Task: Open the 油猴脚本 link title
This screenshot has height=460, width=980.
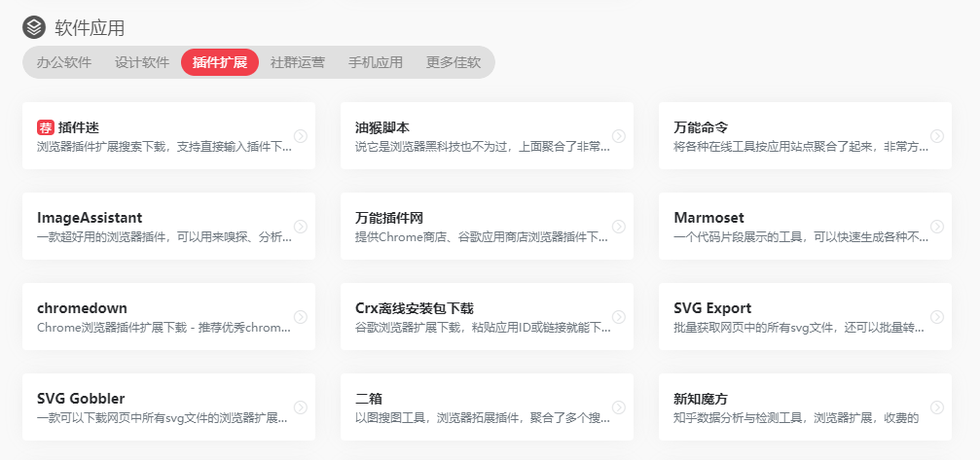Action: tap(382, 128)
